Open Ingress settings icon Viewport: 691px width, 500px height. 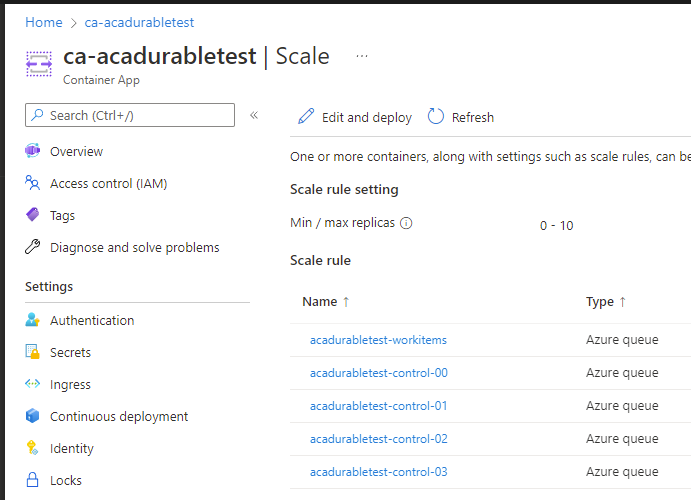pyautogui.click(x=33, y=384)
